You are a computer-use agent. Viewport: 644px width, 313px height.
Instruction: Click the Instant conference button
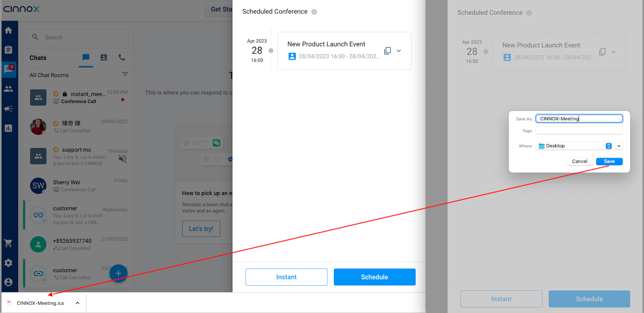286,277
